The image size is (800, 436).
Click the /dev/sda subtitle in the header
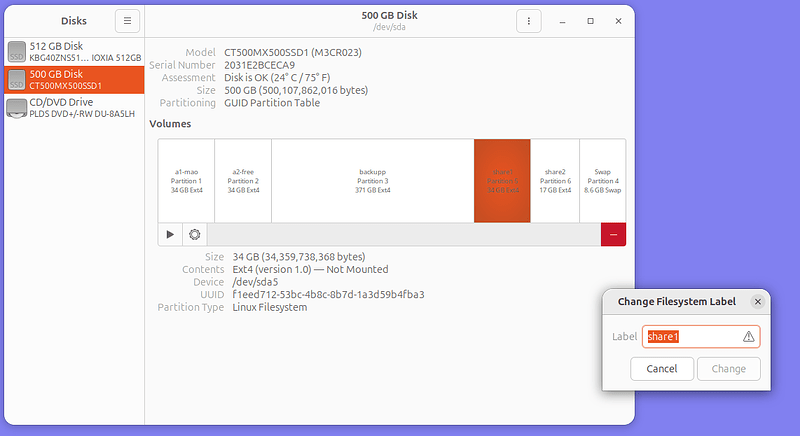(x=389, y=27)
